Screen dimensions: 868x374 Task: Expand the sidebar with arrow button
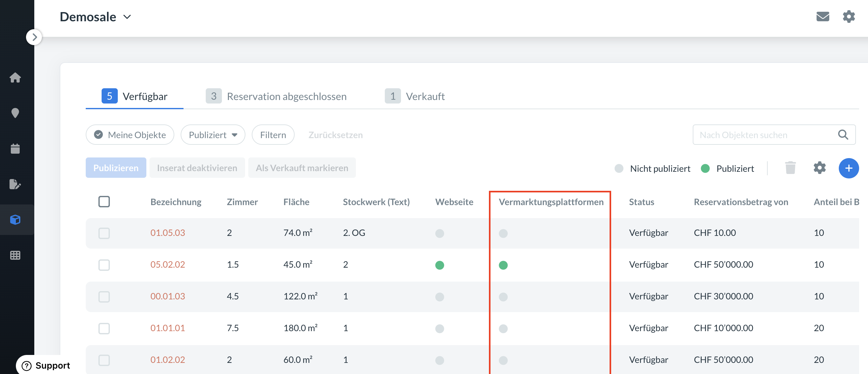(x=34, y=37)
